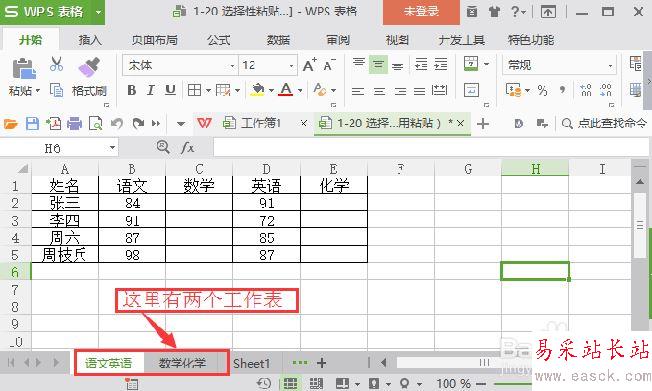Image resolution: width=652 pixels, height=391 pixels.
Task: Apply fill color bucket icon
Action: click(258, 90)
